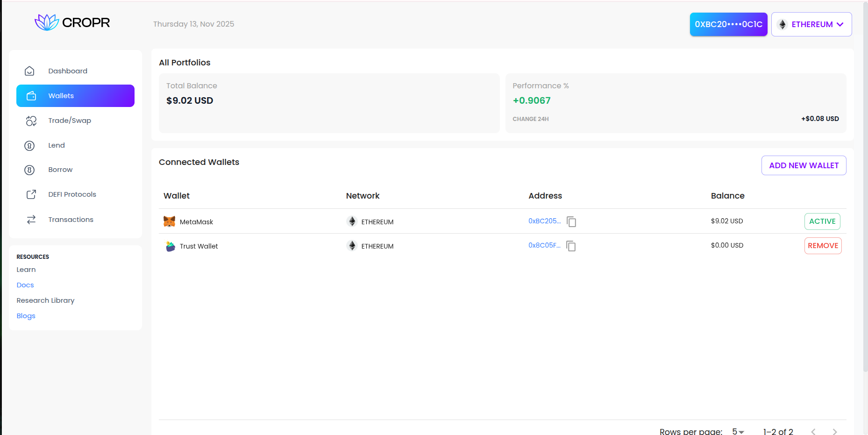Image resolution: width=868 pixels, height=435 pixels.
Task: Click the connected address 0XBC20 button
Action: (x=728, y=24)
